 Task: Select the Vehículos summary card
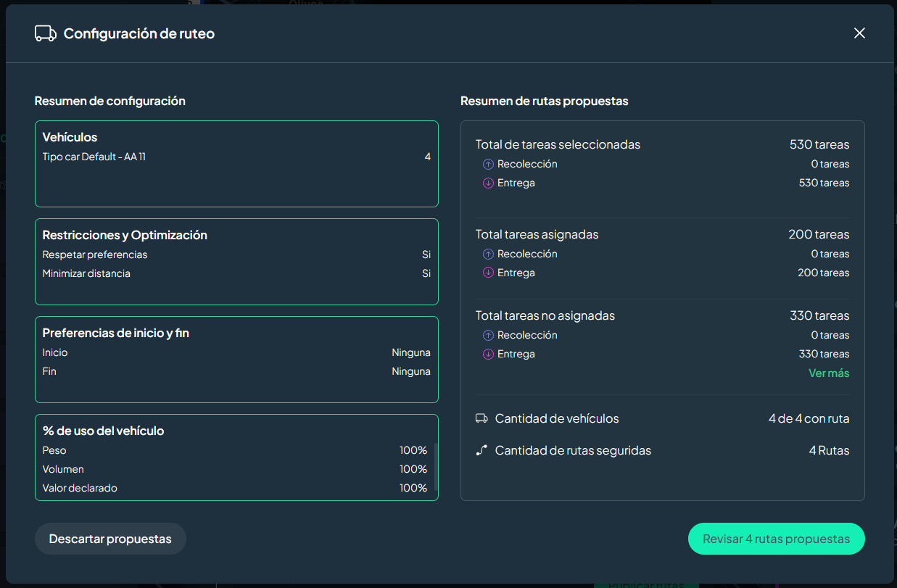[236, 164]
